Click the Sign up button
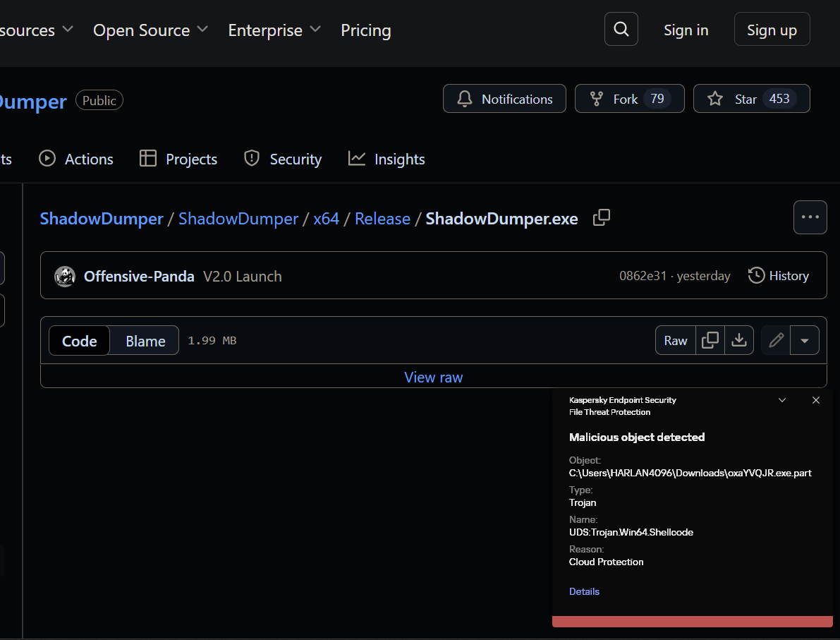Viewport: 840px width, 640px height. pos(772,30)
